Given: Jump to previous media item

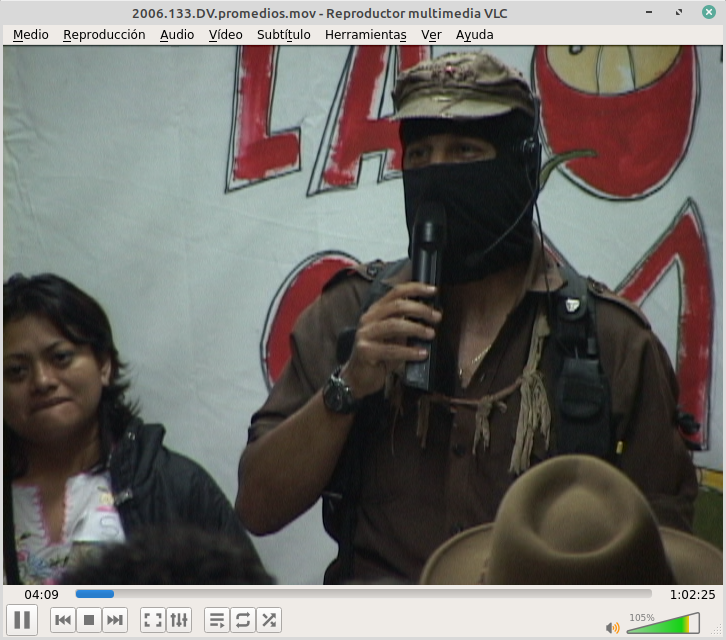Looking at the screenshot, I should coord(63,620).
